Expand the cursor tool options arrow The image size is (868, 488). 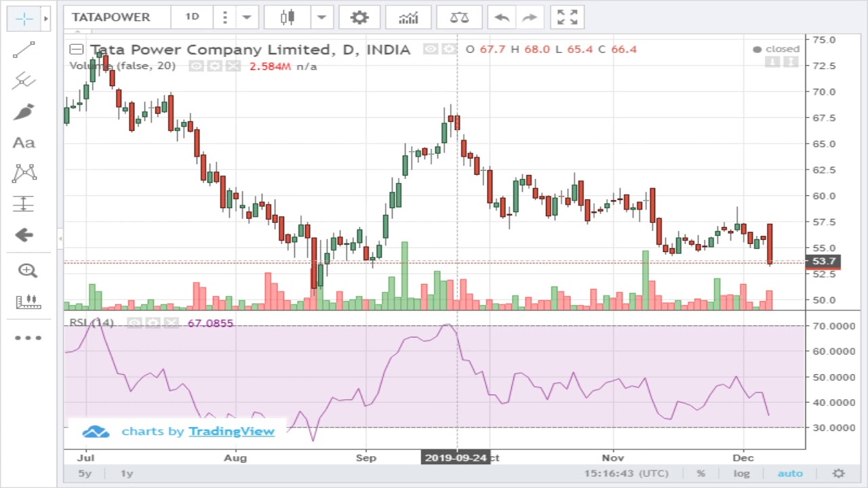46,18
